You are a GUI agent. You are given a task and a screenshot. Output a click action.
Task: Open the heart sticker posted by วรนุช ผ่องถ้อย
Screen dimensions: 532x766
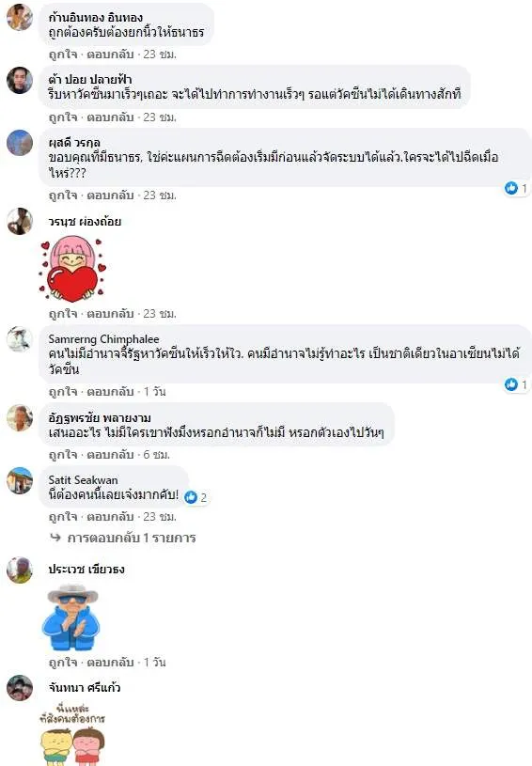tap(72, 268)
